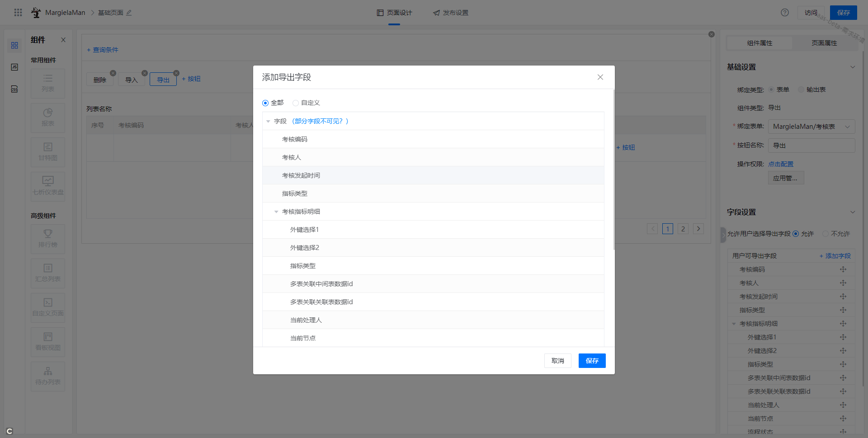This screenshot has width=868, height=438.
Task: Open the app grid menu icon
Action: coord(18,13)
